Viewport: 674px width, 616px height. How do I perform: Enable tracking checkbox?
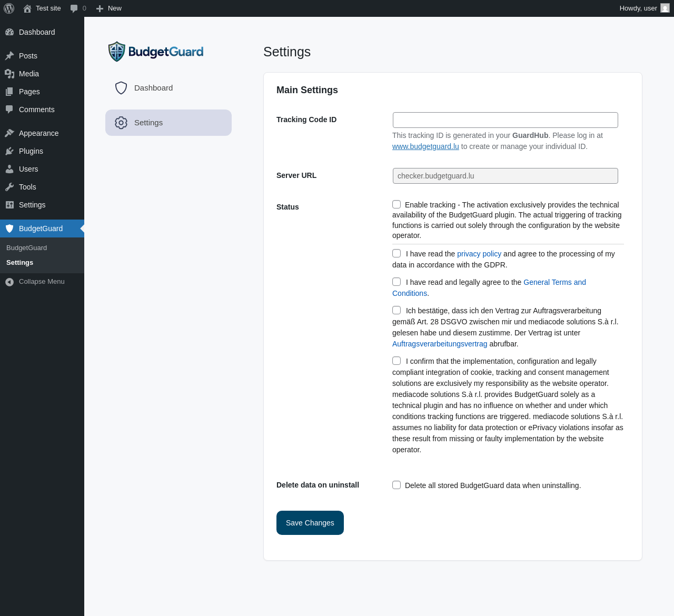point(397,204)
